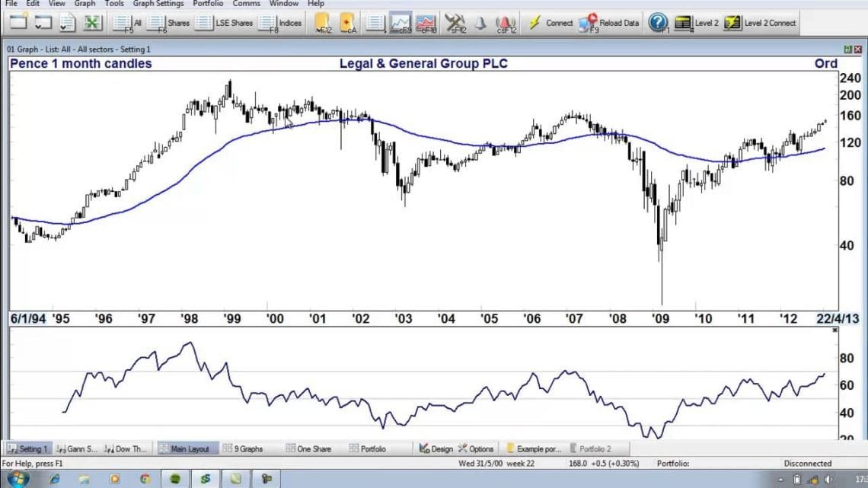Open the Portfolio menu

point(208,4)
